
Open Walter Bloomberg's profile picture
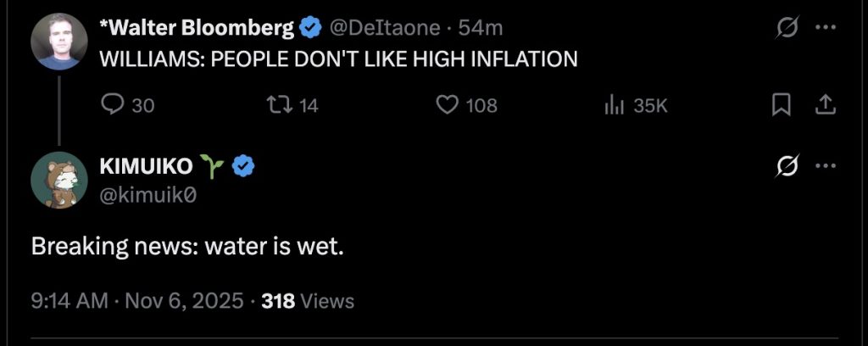click(59, 42)
